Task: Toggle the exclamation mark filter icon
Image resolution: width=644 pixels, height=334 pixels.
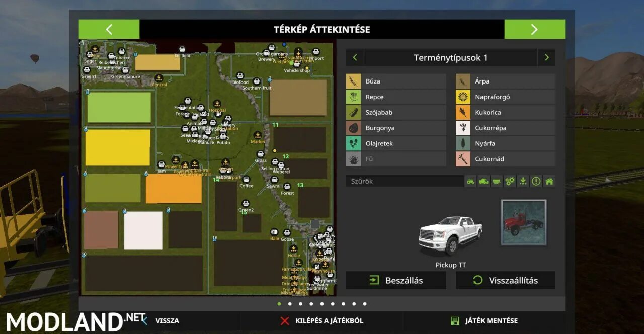Action: click(536, 182)
